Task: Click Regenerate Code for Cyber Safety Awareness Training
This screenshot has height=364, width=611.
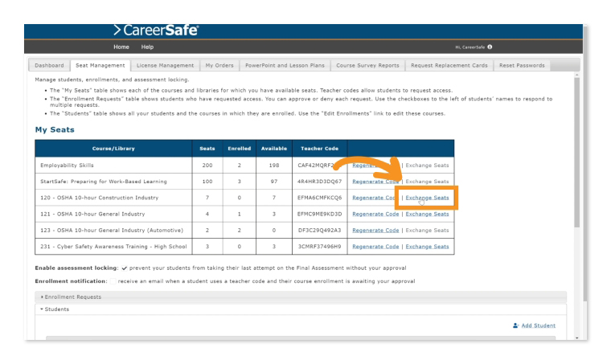Action: pos(375,247)
